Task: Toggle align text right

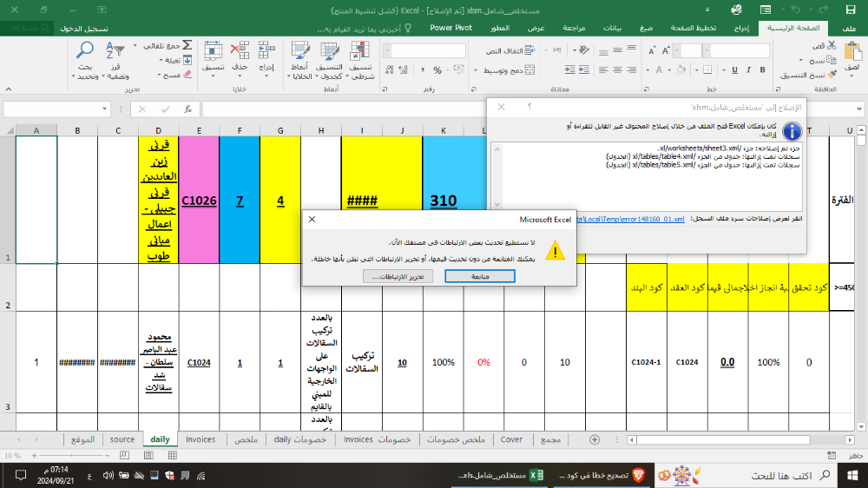Action: pos(631,69)
